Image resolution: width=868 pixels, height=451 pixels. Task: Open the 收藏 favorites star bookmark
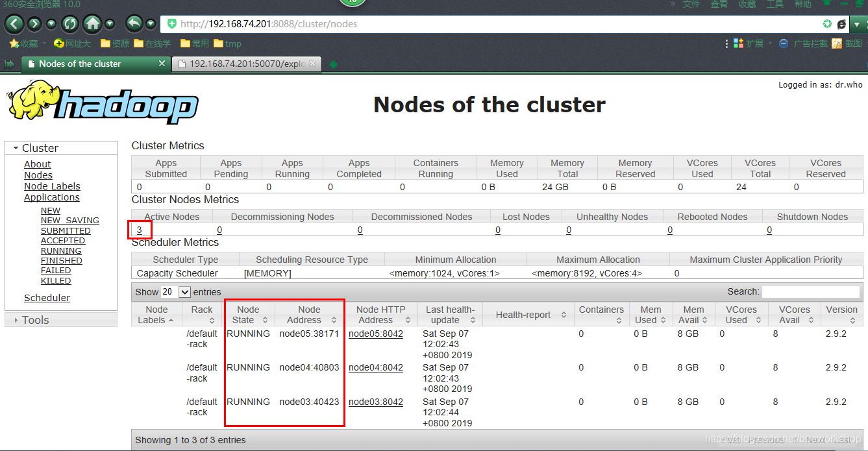point(23,43)
